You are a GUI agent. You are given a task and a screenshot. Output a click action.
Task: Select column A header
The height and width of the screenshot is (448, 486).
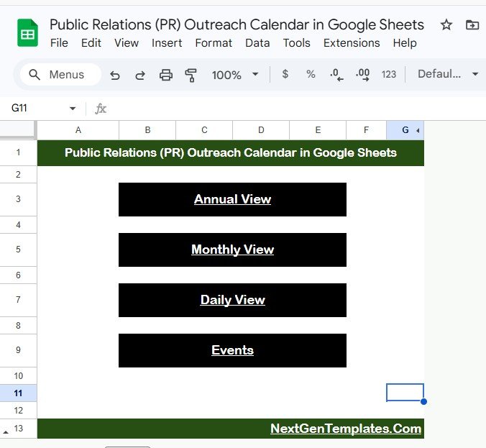(78, 130)
